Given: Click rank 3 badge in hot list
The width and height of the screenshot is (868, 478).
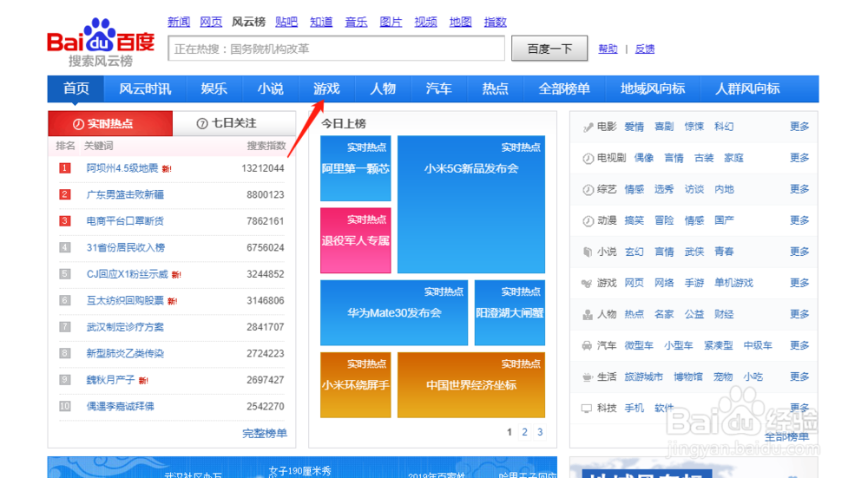Looking at the screenshot, I should [x=65, y=221].
